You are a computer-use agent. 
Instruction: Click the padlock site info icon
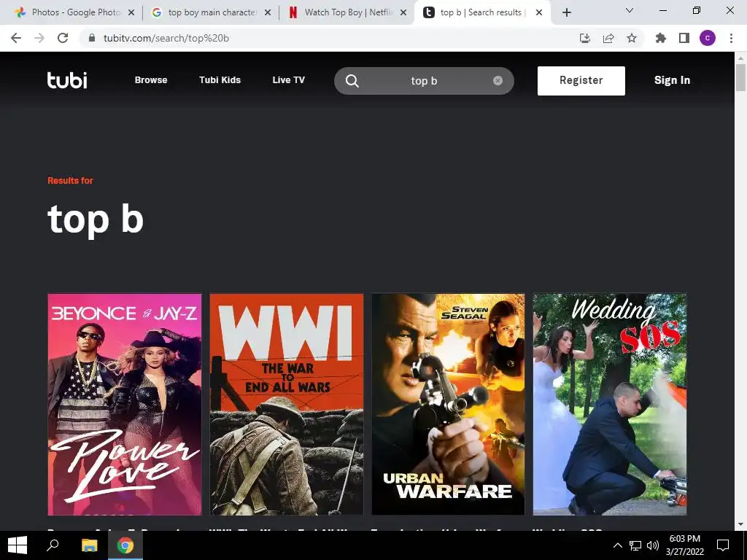[x=91, y=38]
